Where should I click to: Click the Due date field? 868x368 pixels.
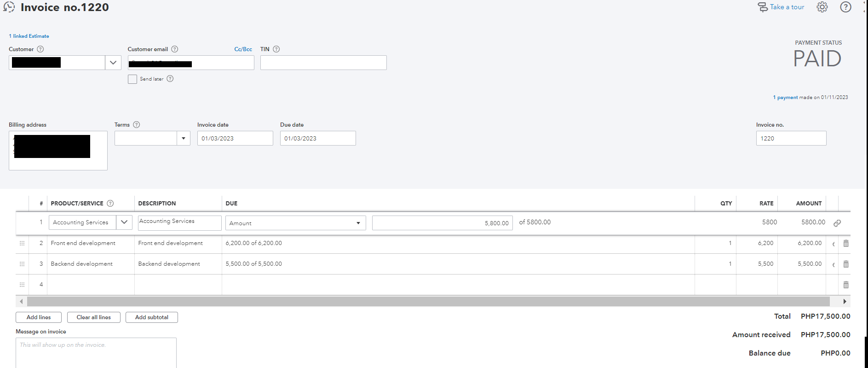coord(318,138)
